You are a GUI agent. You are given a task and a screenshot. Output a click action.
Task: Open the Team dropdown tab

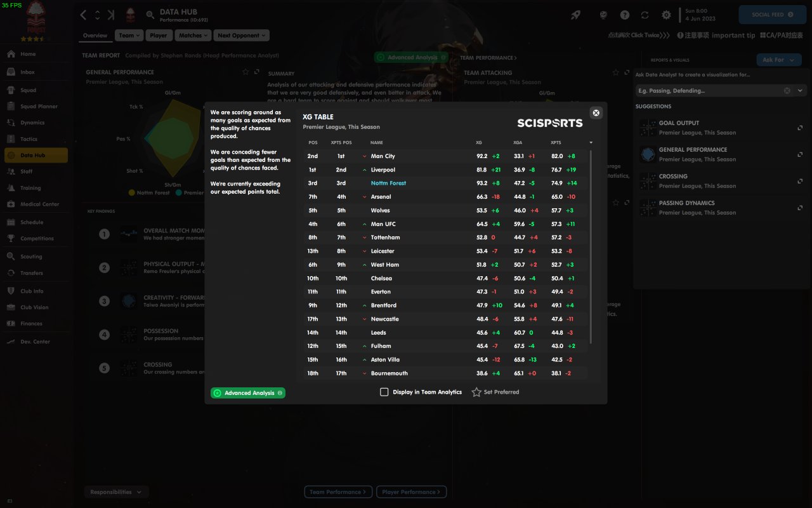coord(129,36)
